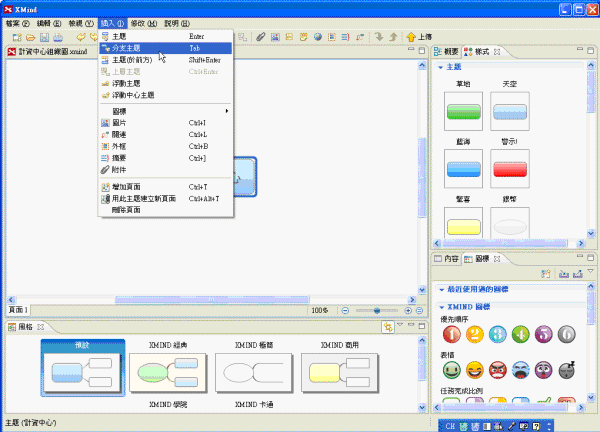The height and width of the screenshot is (432, 600).
Task: Click the 頁面 1 sheet tab
Action: 18,310
